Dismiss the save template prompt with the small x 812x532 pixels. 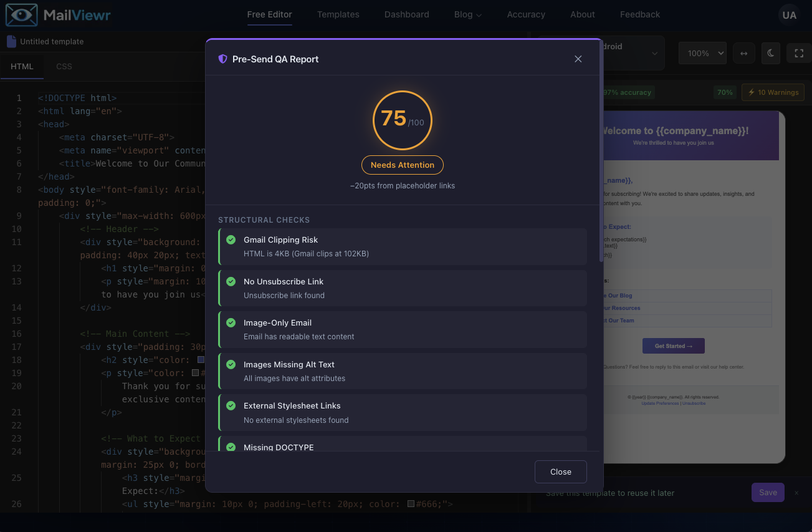pyautogui.click(x=796, y=493)
